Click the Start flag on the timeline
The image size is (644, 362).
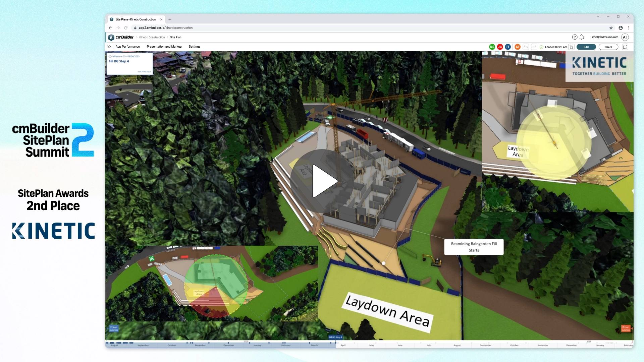tap(114, 328)
